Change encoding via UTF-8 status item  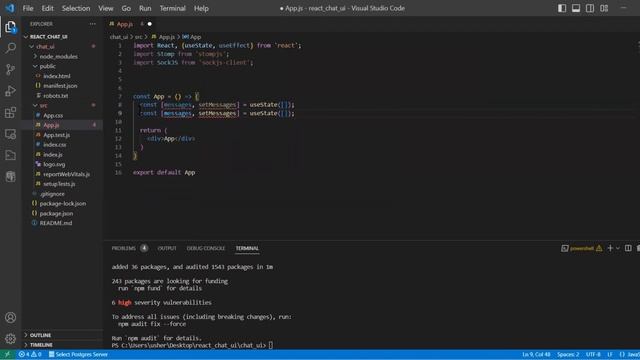pyautogui.click(x=593, y=354)
